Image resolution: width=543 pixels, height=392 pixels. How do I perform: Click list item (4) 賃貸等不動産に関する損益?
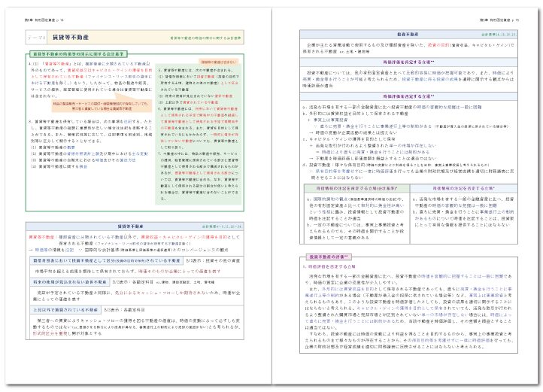[x=59, y=167]
